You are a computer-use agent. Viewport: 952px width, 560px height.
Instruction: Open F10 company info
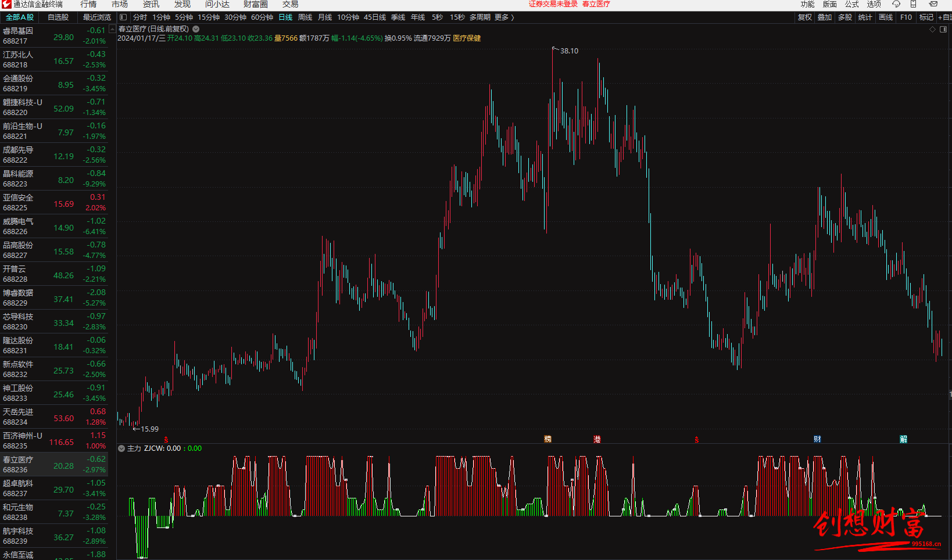906,17
